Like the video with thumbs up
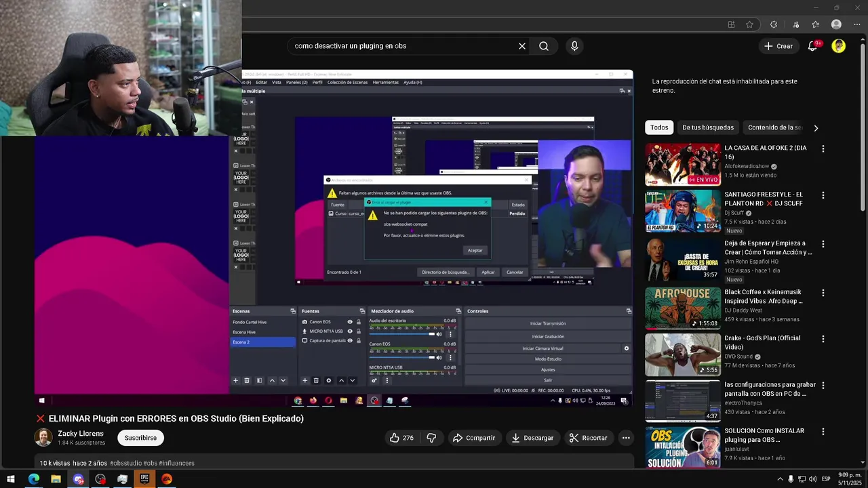Image resolution: width=868 pixels, height=488 pixels. [401, 438]
